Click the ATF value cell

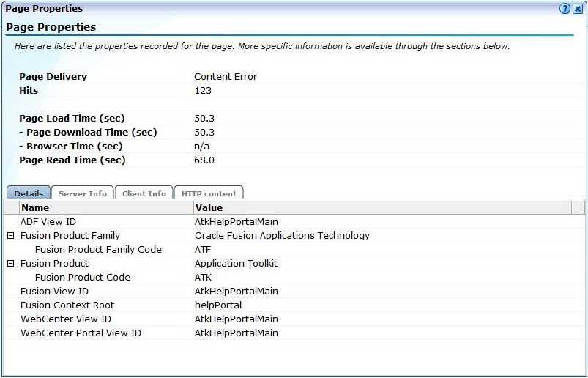pyautogui.click(x=203, y=249)
